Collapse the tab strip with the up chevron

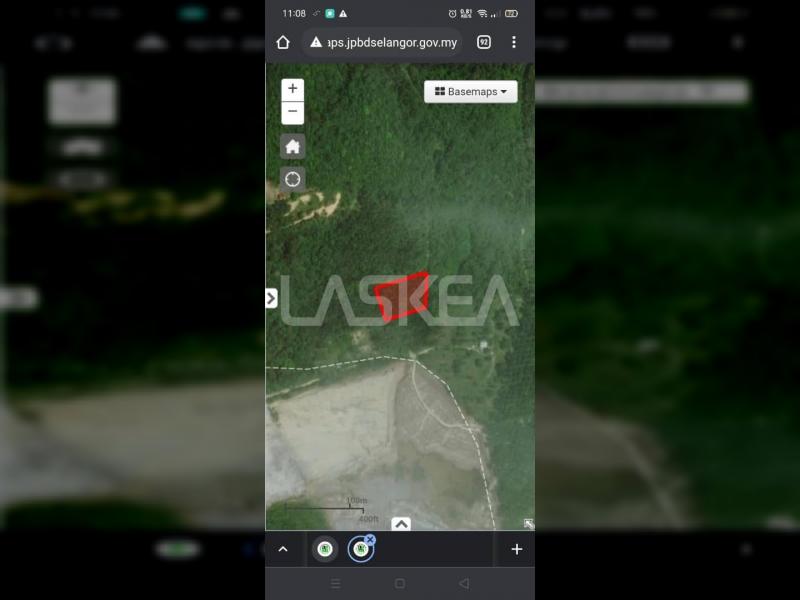point(283,549)
